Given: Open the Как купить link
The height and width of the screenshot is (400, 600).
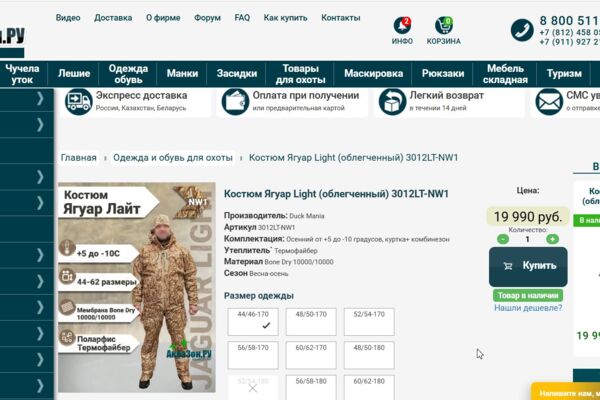Looking at the screenshot, I should point(285,18).
